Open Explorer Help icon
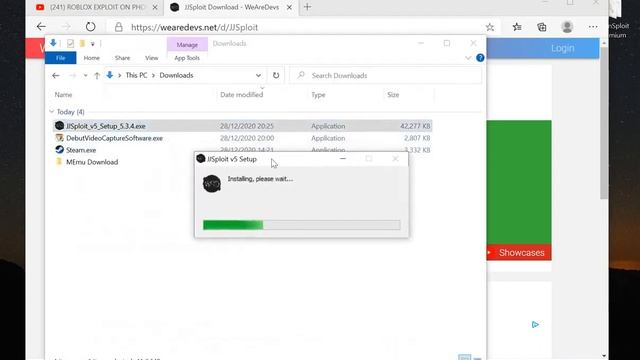The width and height of the screenshot is (640, 360). click(x=480, y=58)
